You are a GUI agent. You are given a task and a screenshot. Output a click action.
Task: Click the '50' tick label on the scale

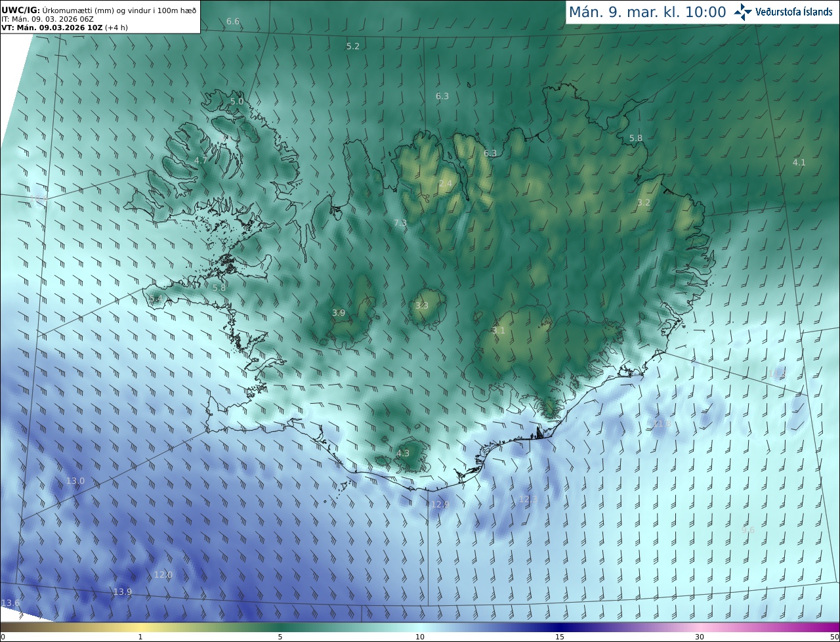pyautogui.click(x=835, y=637)
